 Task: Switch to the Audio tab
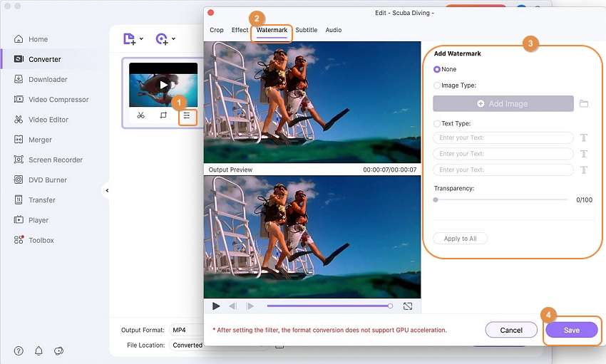(x=333, y=30)
